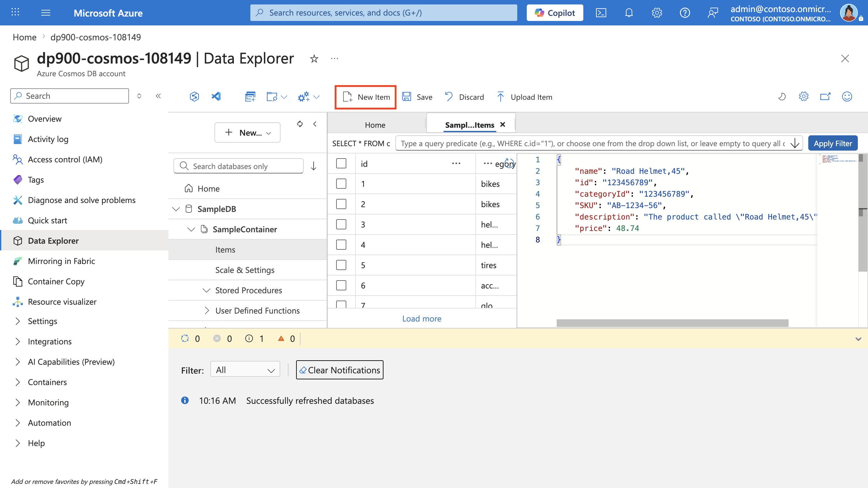Collapse the notifications console chevron

pyautogui.click(x=858, y=339)
